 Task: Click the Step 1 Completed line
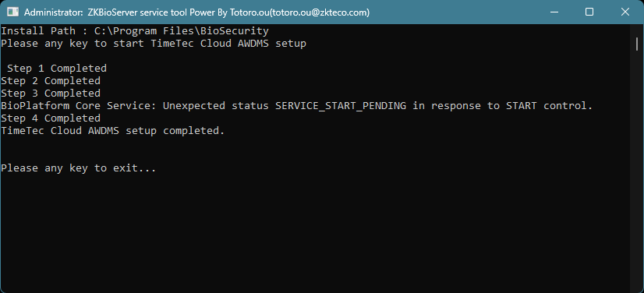[x=57, y=68]
